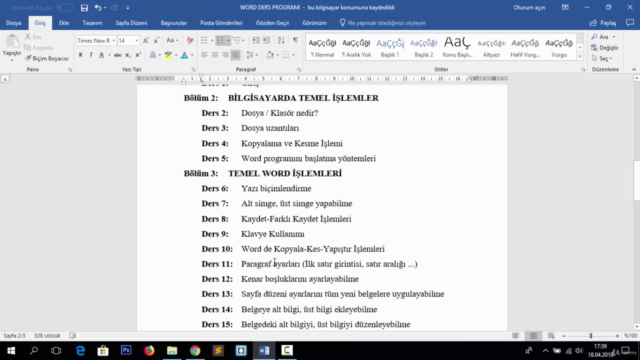Image resolution: width=640 pixels, height=360 pixels.
Task: Open the Dosya menu tab
Action: (13, 23)
